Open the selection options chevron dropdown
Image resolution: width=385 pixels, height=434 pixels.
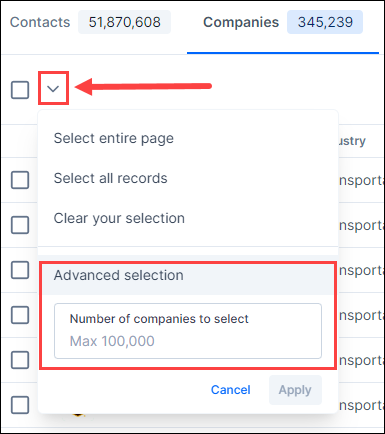tap(53, 89)
